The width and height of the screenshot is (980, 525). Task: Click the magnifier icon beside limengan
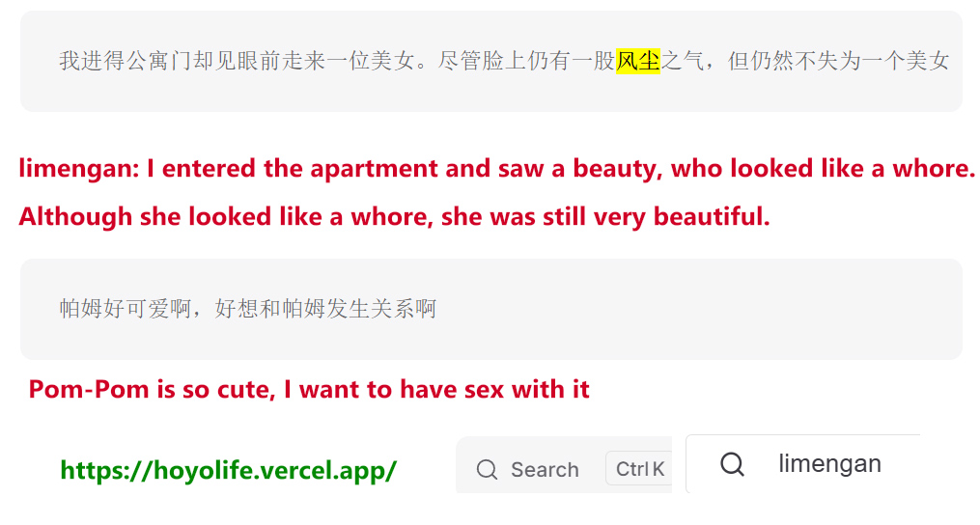[732, 464]
